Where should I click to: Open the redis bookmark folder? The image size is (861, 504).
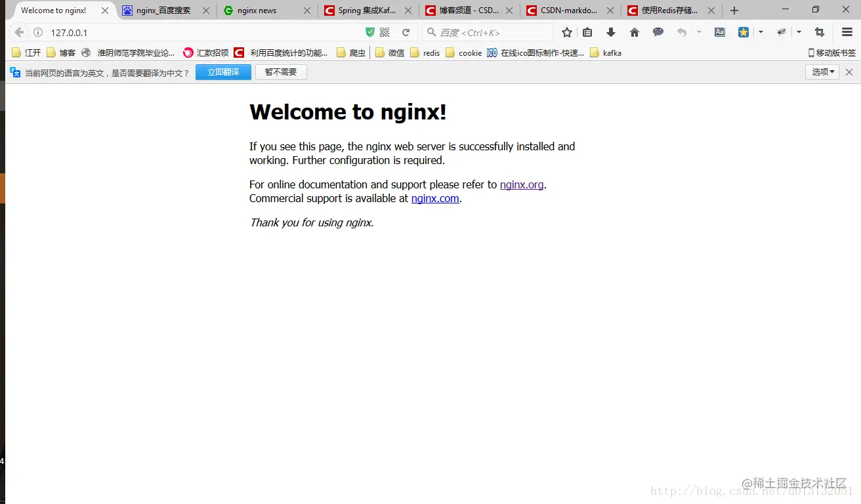[425, 53]
